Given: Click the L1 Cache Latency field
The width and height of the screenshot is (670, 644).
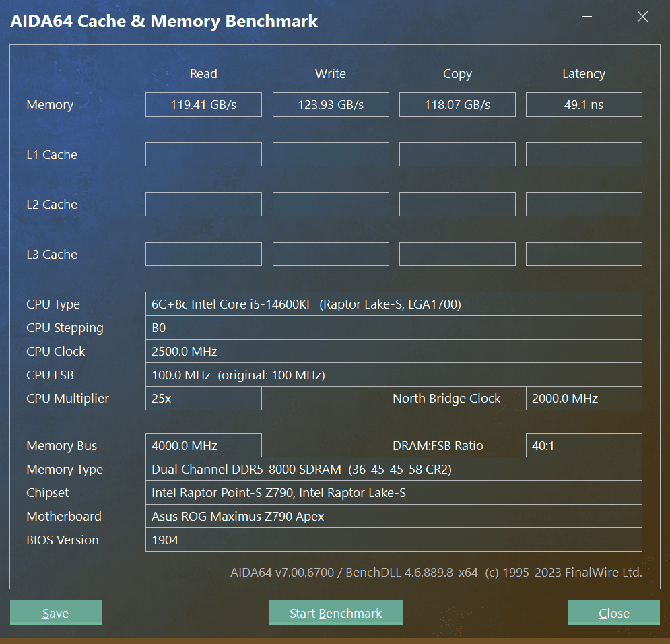Looking at the screenshot, I should pyautogui.click(x=584, y=154).
